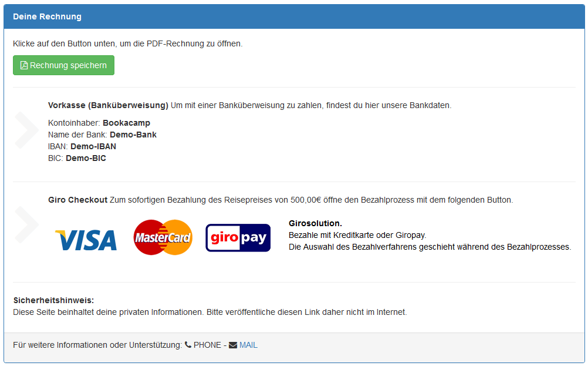Click the line about Auswahl des Bezahlverfahrens

click(x=430, y=247)
